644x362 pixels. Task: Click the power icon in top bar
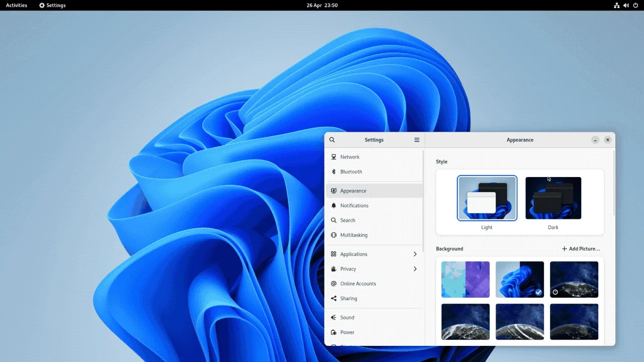click(635, 5)
